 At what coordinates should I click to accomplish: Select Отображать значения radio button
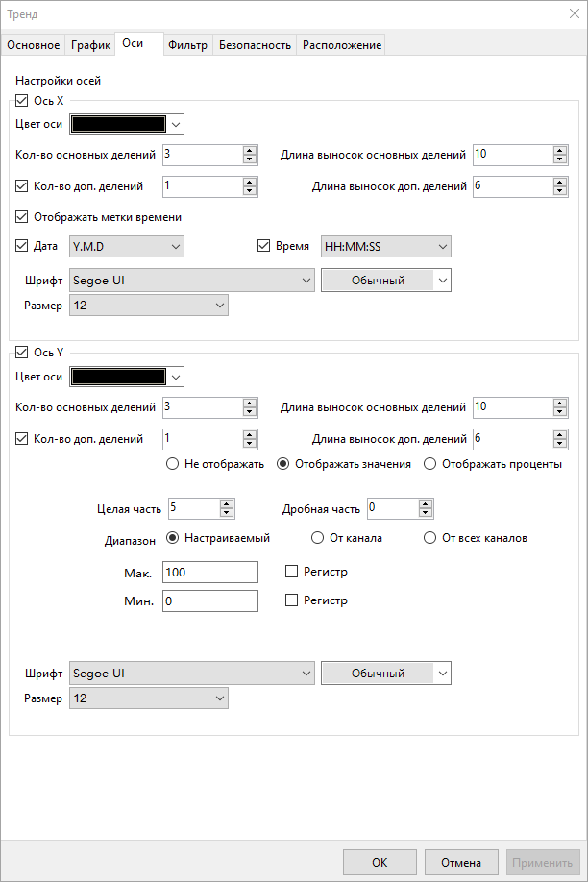(x=283, y=464)
